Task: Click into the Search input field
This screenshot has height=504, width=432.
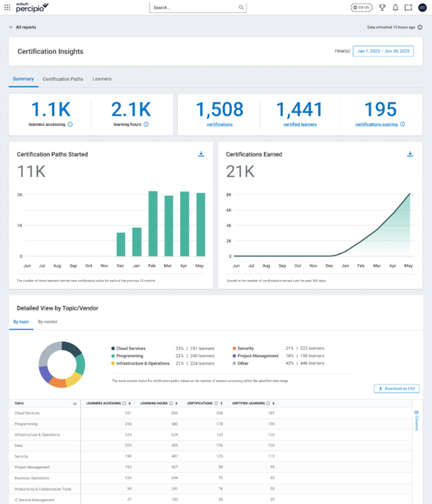Action: pos(193,8)
